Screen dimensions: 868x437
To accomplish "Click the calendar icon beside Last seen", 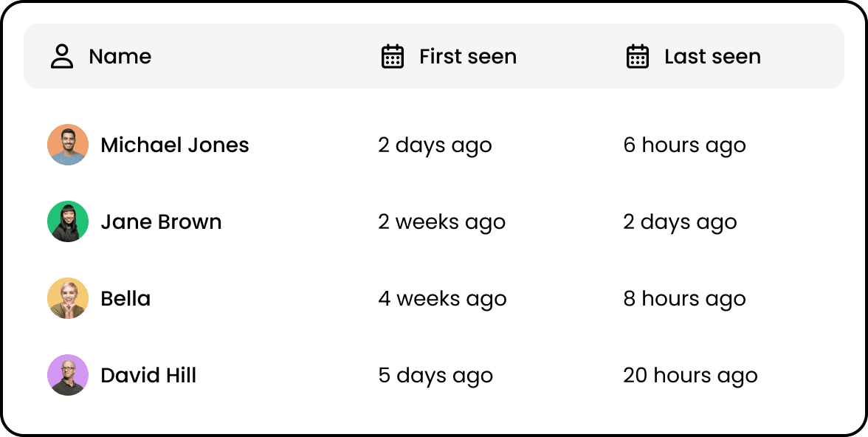I will coord(637,57).
